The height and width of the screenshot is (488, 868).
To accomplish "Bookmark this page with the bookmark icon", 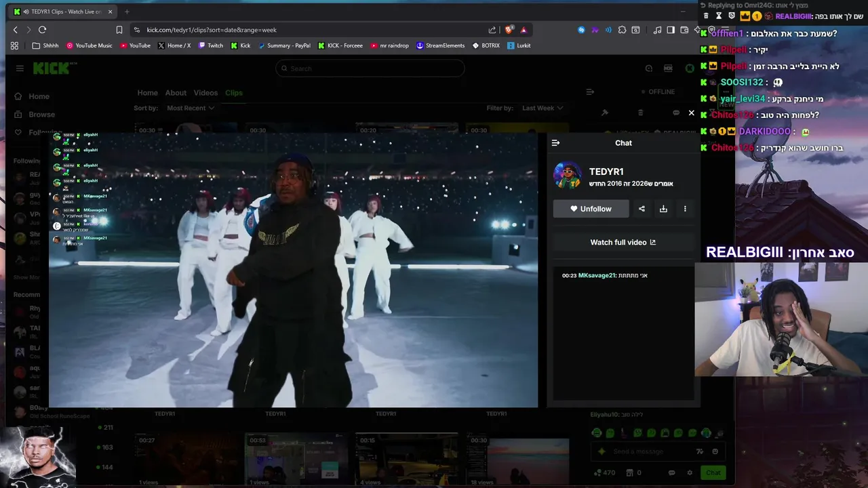I will point(119,30).
